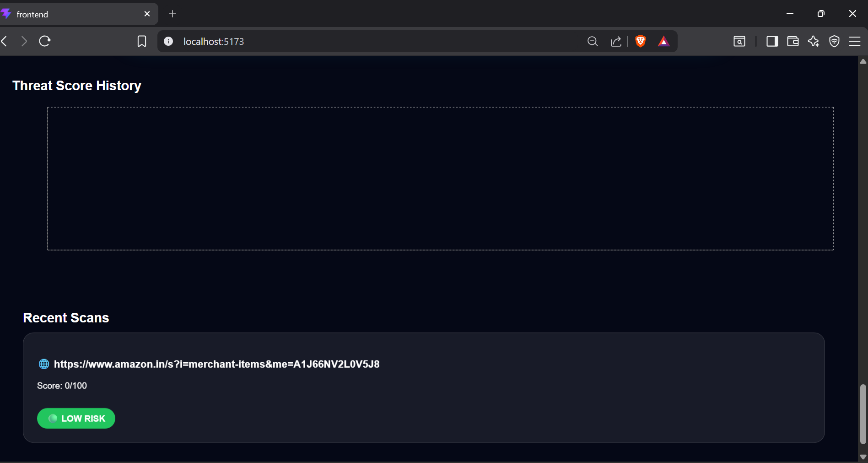Click the Recent Scans heading
This screenshot has height=463, width=868.
[66, 318]
